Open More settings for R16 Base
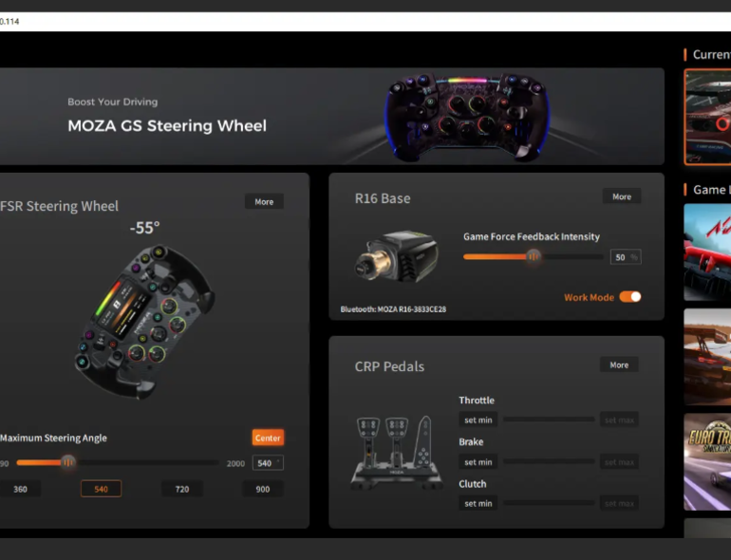This screenshot has height=560, width=731. 622,196
